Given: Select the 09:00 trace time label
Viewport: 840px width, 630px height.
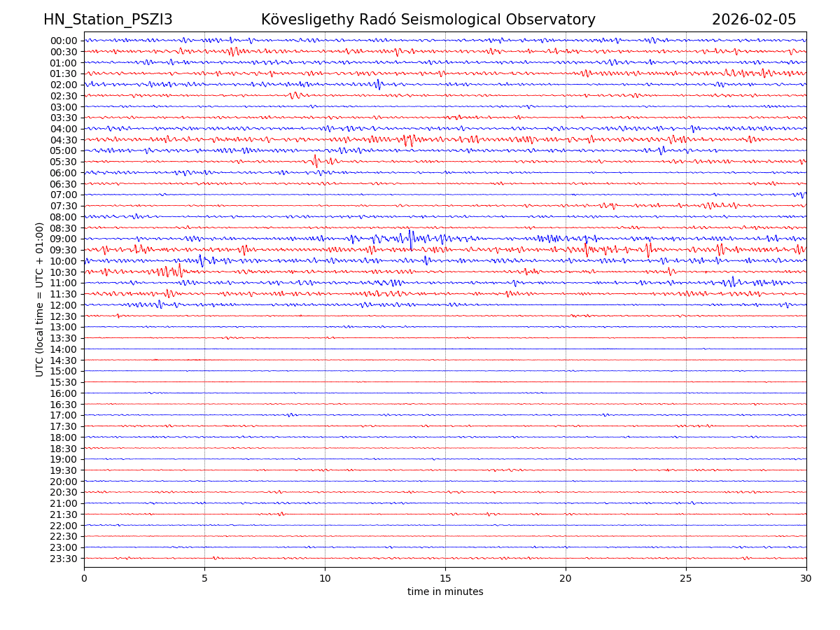Looking at the screenshot, I should 64,239.
